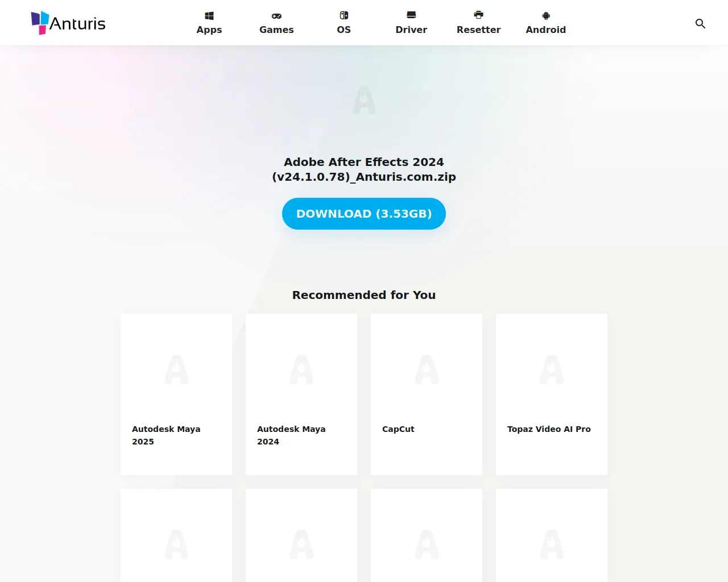
Task: Click the Anturis logo
Action: click(x=68, y=23)
